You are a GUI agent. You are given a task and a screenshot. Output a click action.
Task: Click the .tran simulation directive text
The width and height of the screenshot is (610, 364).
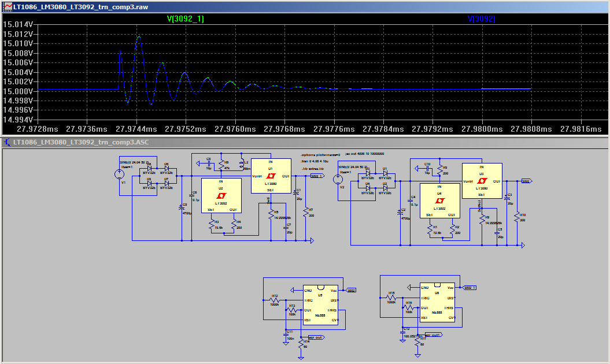pos(315,161)
